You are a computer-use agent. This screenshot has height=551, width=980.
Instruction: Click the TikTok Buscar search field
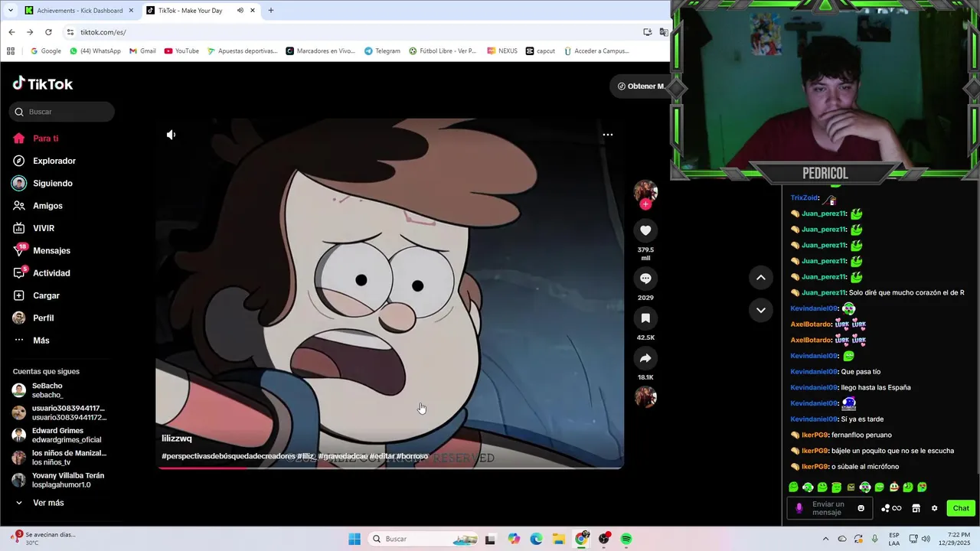pos(62,112)
